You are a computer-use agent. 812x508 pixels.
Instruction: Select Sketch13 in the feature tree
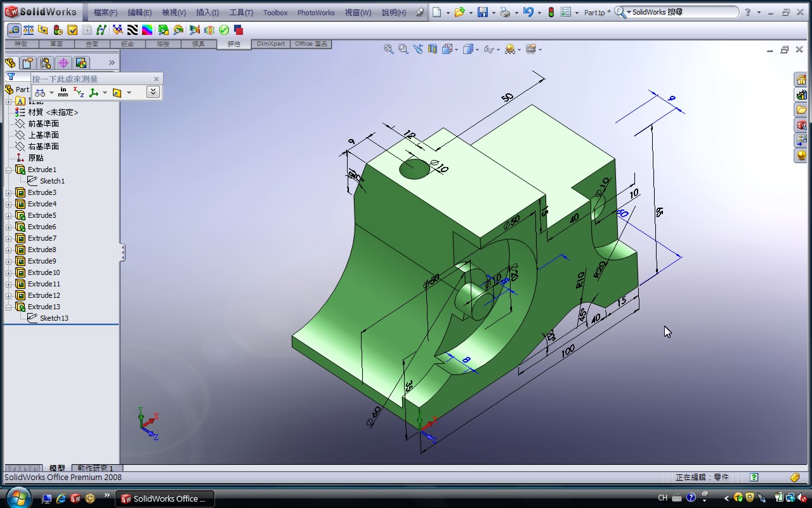[54, 318]
